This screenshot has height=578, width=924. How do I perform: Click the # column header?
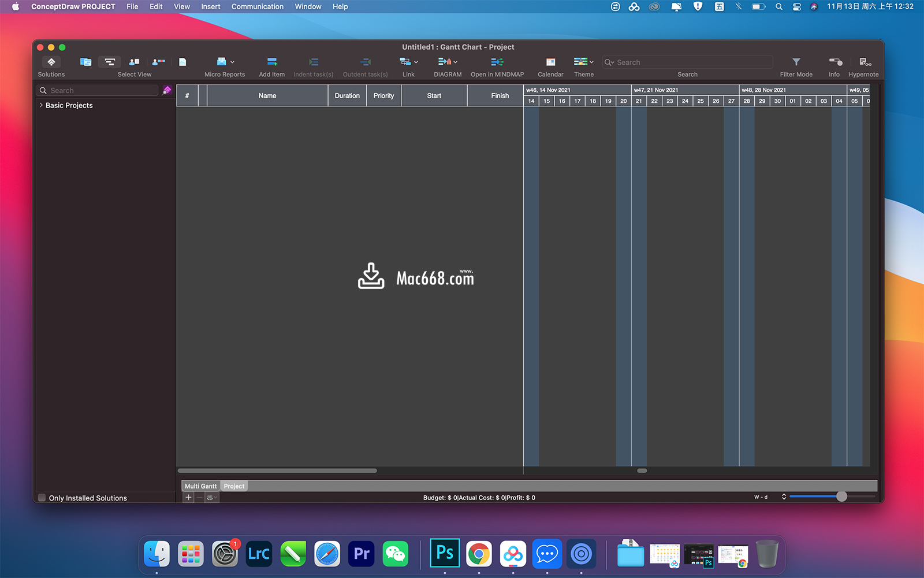[187, 95]
